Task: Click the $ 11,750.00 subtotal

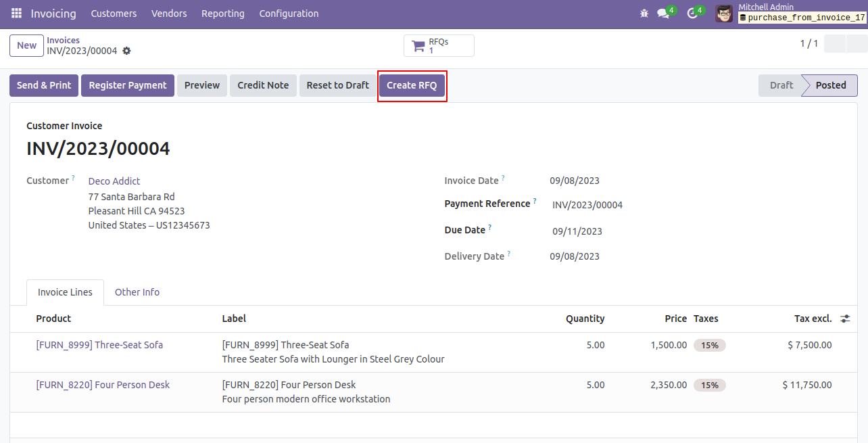Action: pos(807,385)
